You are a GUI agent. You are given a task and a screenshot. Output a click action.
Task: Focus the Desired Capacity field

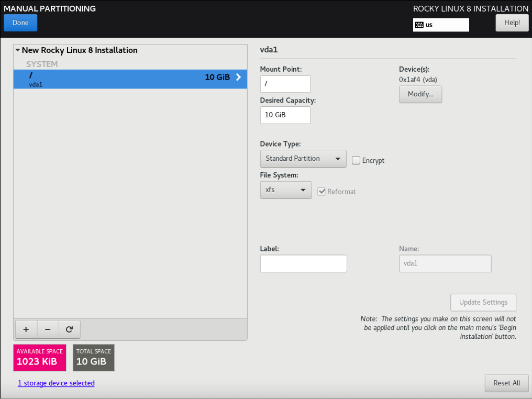coord(285,115)
